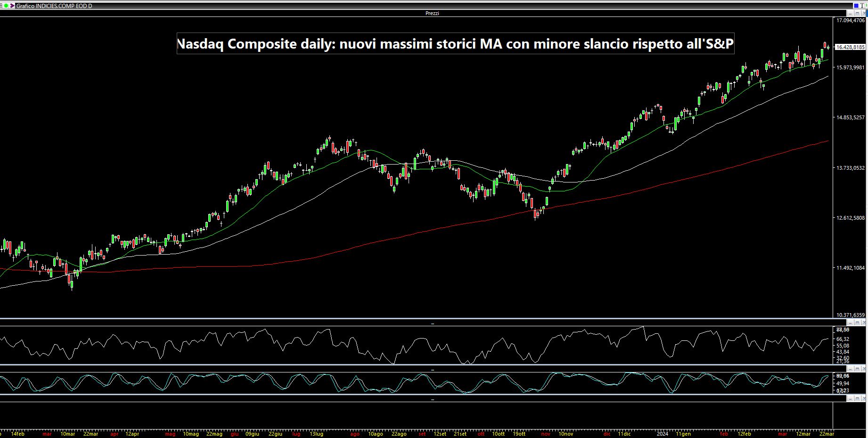This screenshot has width=868, height=438.
Task: Click the 15.973,9981 price axis label
Action: (851, 67)
